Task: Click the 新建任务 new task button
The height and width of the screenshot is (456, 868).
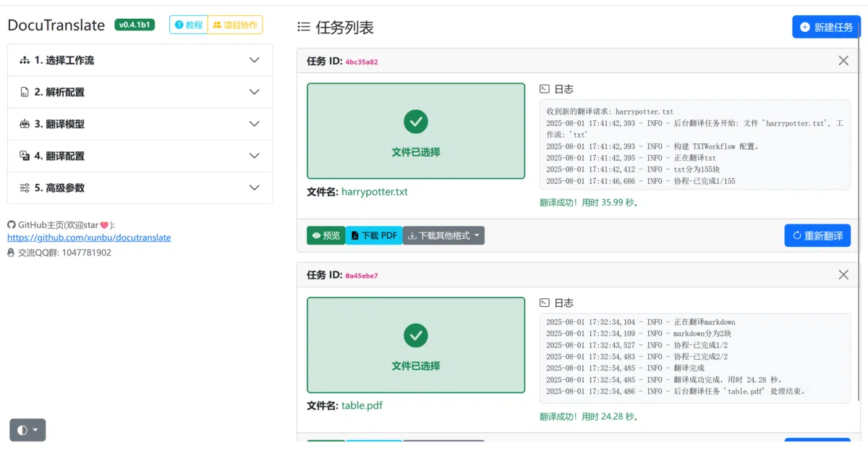Action: click(826, 28)
